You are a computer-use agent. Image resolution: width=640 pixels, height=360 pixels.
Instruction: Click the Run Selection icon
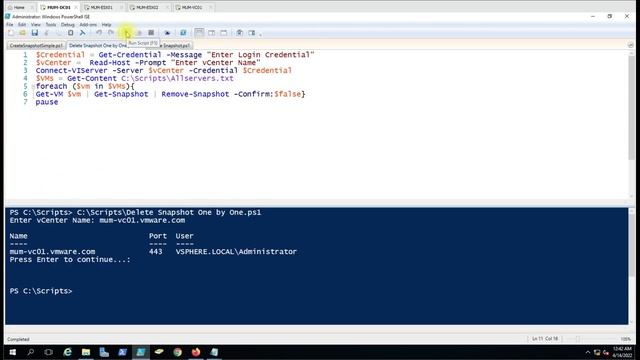point(139,33)
